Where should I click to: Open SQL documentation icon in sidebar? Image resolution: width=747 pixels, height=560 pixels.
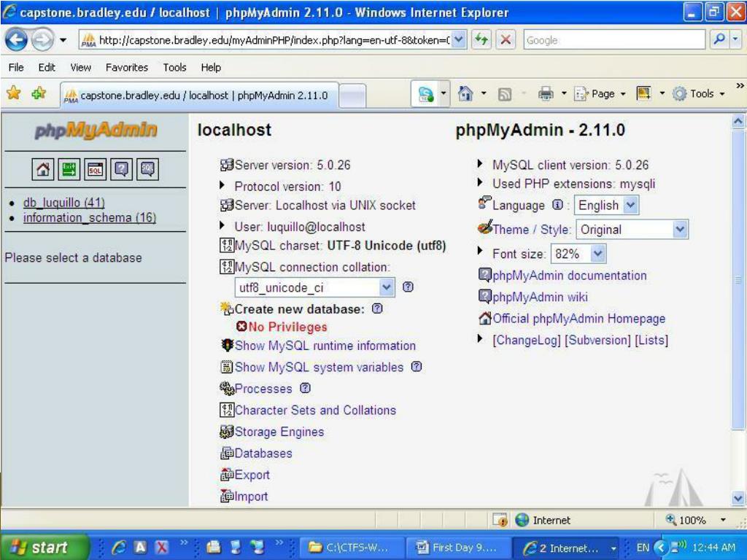(147, 169)
